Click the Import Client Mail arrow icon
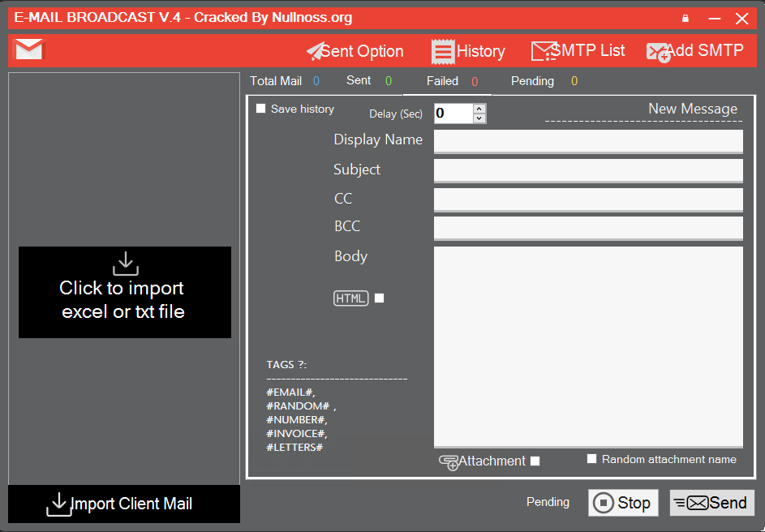The height and width of the screenshot is (532, 765). pos(58,504)
